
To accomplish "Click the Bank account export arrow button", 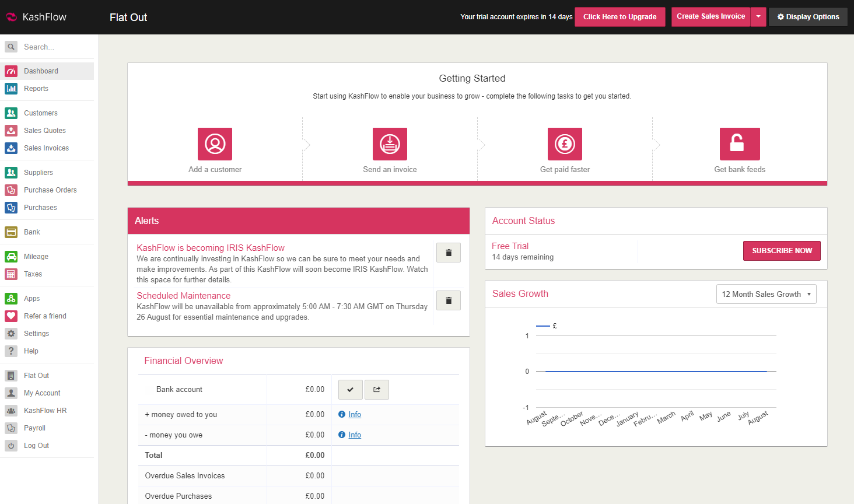I will (x=377, y=390).
